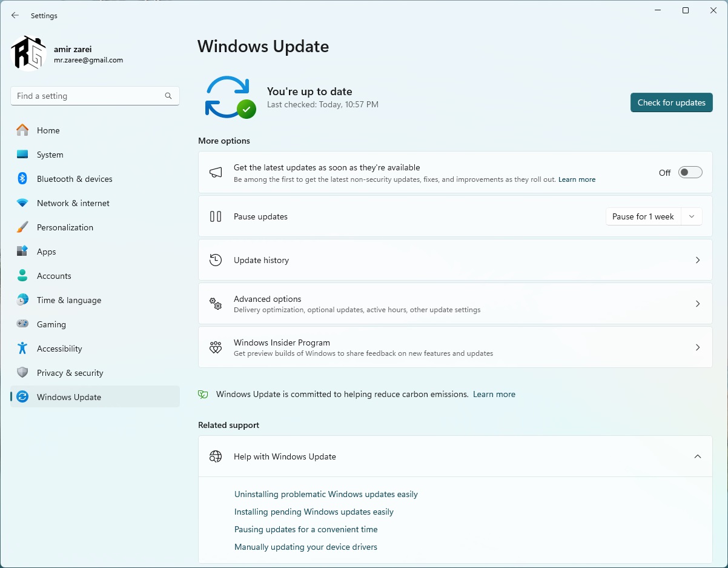728x568 pixels.
Task: Click the Network & internet Wi-Fi icon
Action: point(22,203)
